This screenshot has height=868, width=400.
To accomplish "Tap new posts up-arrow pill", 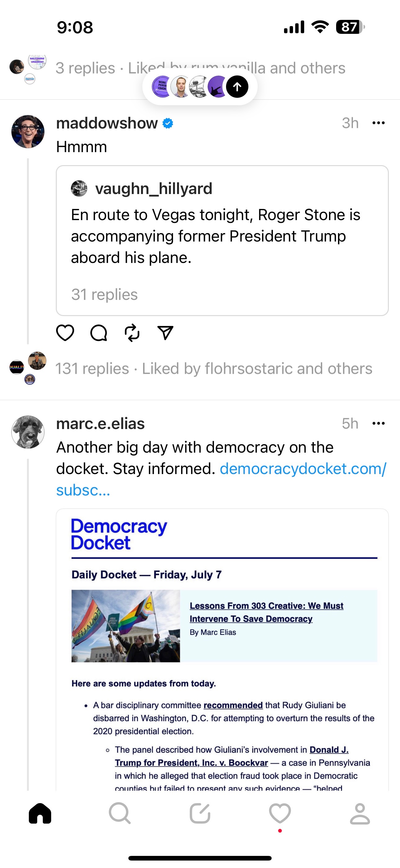I will click(x=200, y=87).
